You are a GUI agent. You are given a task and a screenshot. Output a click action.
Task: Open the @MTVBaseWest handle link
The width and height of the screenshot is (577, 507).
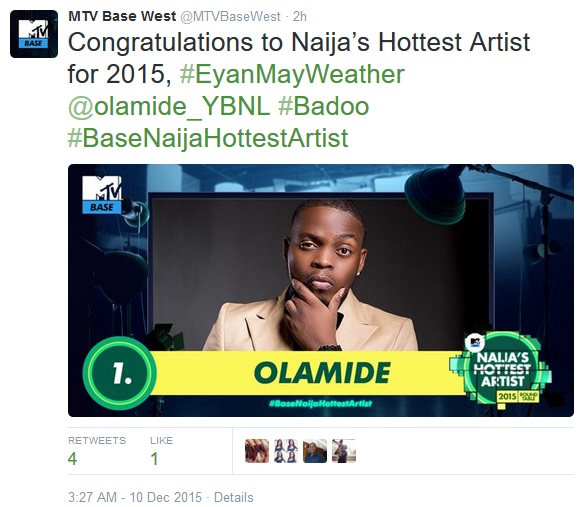(x=230, y=17)
